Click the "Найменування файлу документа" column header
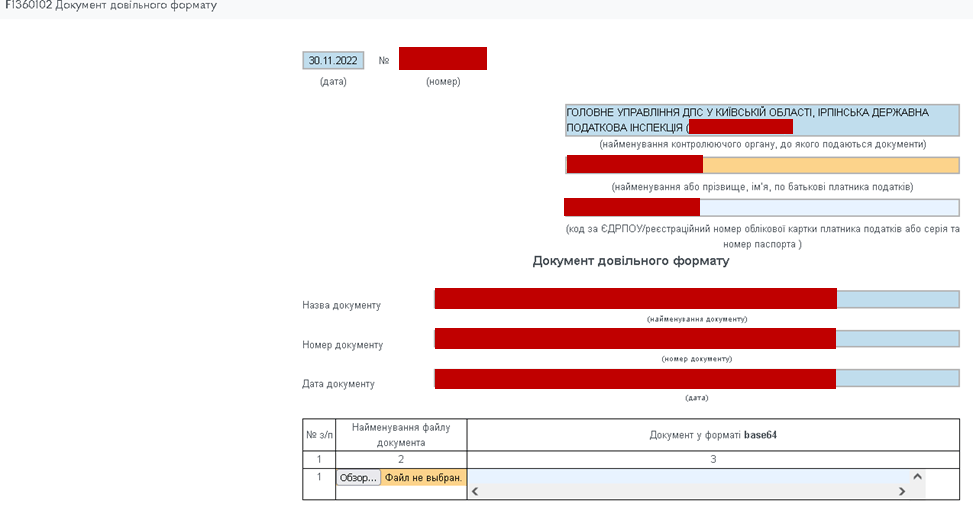 coord(401,435)
